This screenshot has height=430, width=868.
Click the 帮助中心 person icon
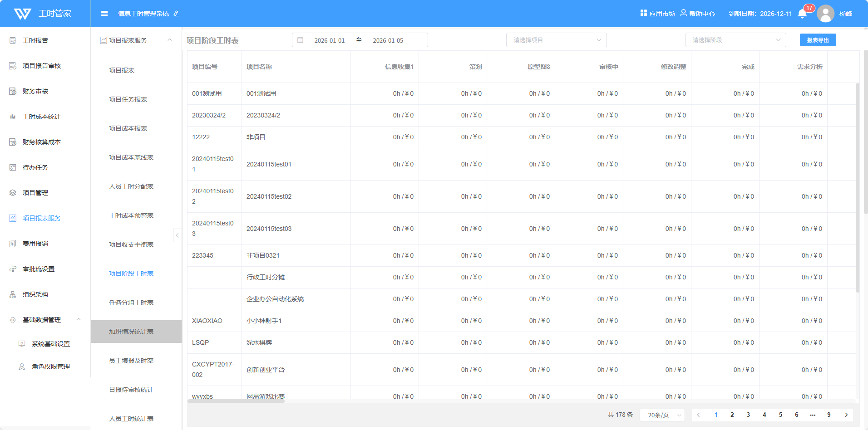tap(683, 13)
